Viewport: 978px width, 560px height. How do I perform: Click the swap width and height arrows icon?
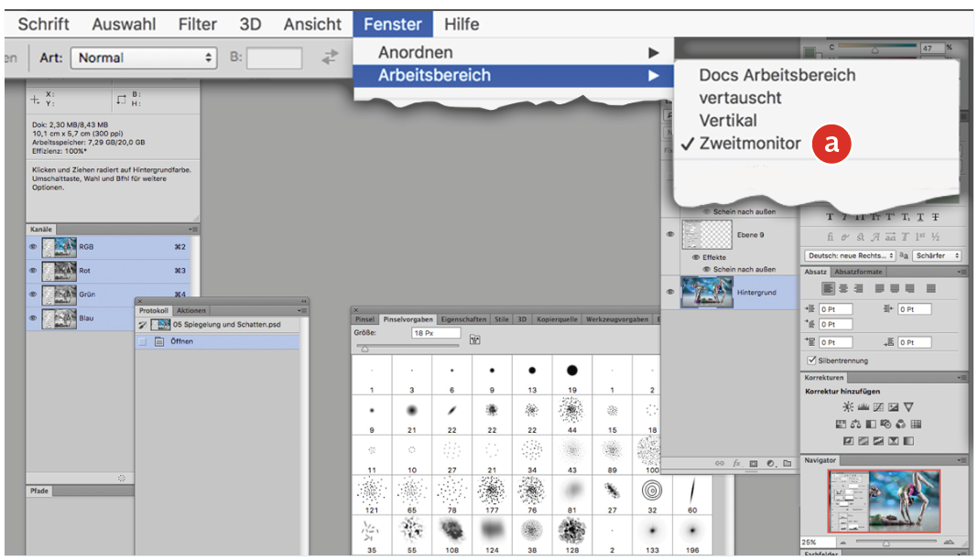[330, 58]
